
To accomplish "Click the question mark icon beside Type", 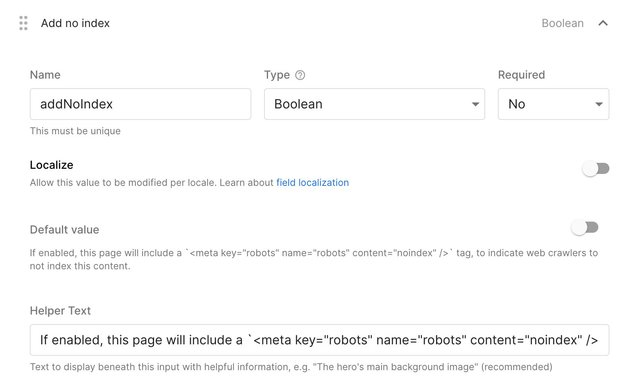I will click(300, 75).
